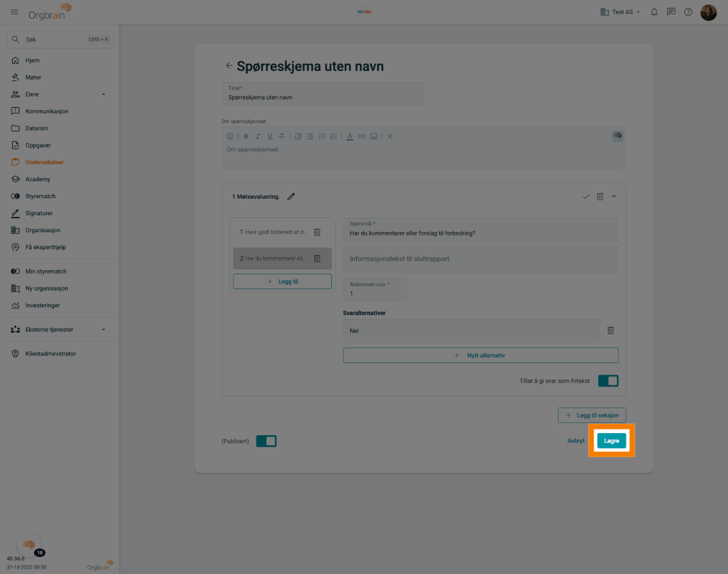Open the chat messages icon in top bar
Image resolution: width=728 pixels, height=574 pixels.
671,12
